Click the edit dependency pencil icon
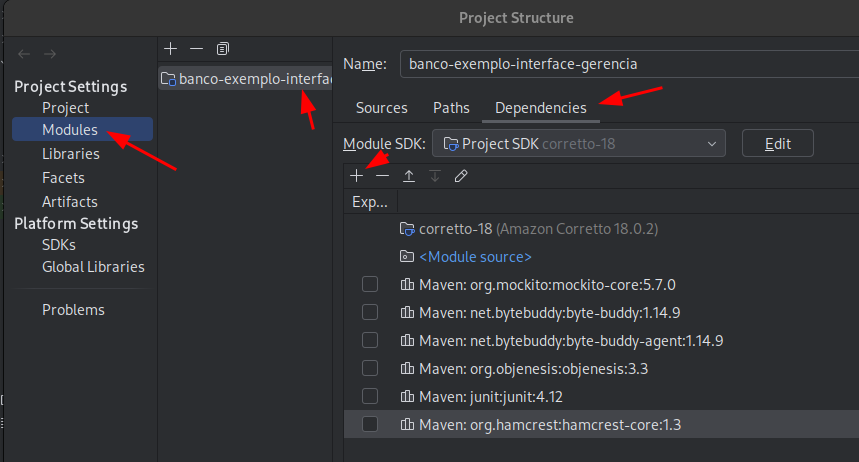This screenshot has width=859, height=462. coord(461,176)
